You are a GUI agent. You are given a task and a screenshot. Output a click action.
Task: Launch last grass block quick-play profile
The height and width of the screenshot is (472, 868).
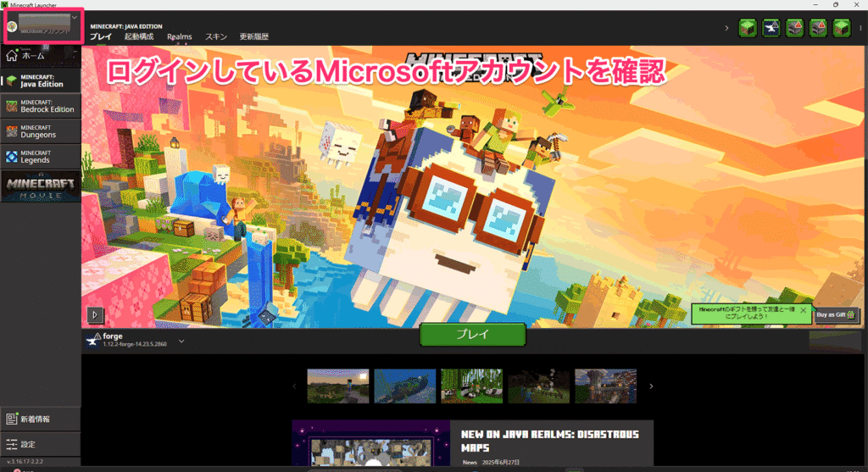click(x=842, y=28)
